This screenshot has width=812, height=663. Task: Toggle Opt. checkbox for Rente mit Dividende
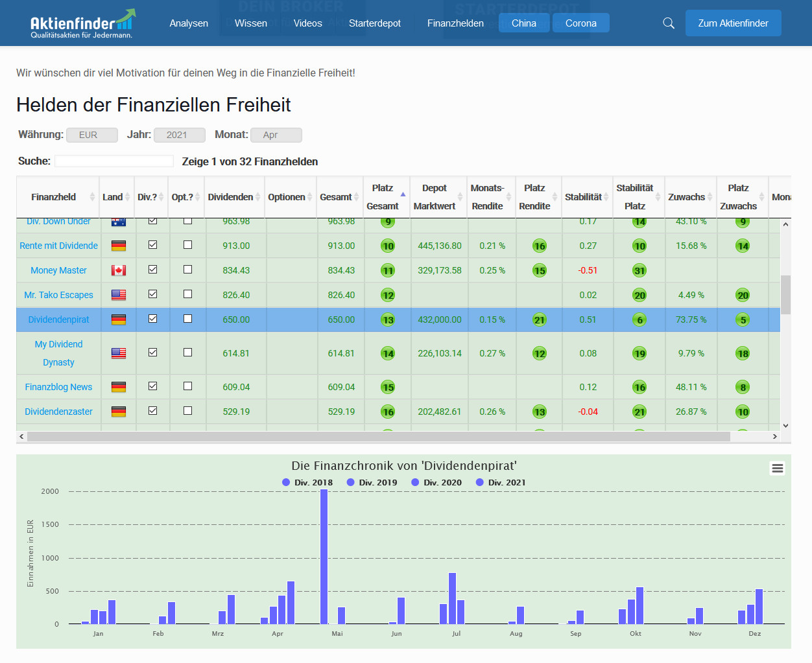tap(187, 245)
